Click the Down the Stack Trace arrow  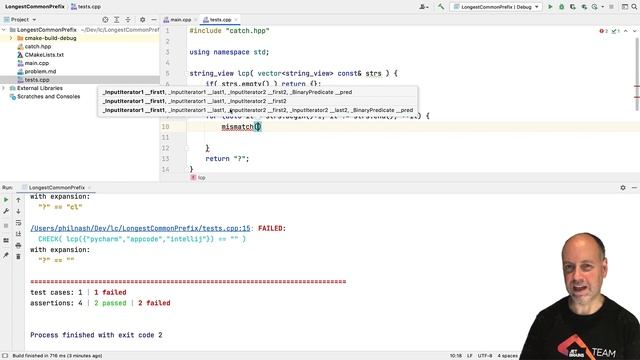point(18,211)
